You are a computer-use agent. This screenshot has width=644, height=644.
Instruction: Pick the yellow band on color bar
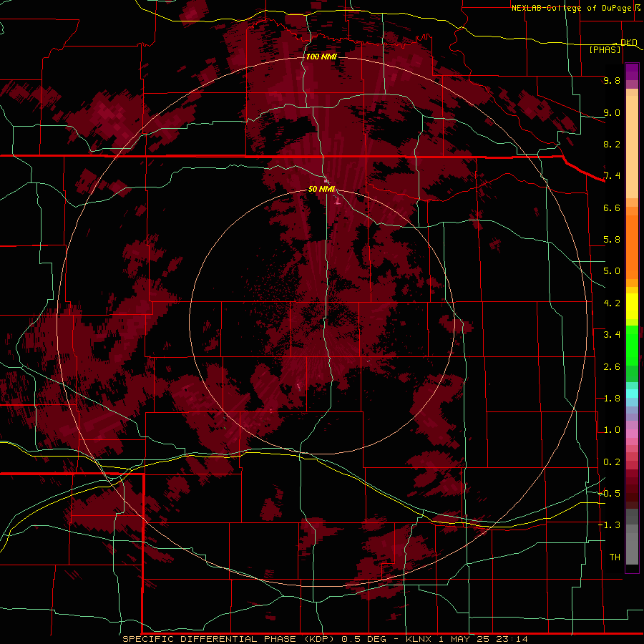pyautogui.click(x=632, y=306)
